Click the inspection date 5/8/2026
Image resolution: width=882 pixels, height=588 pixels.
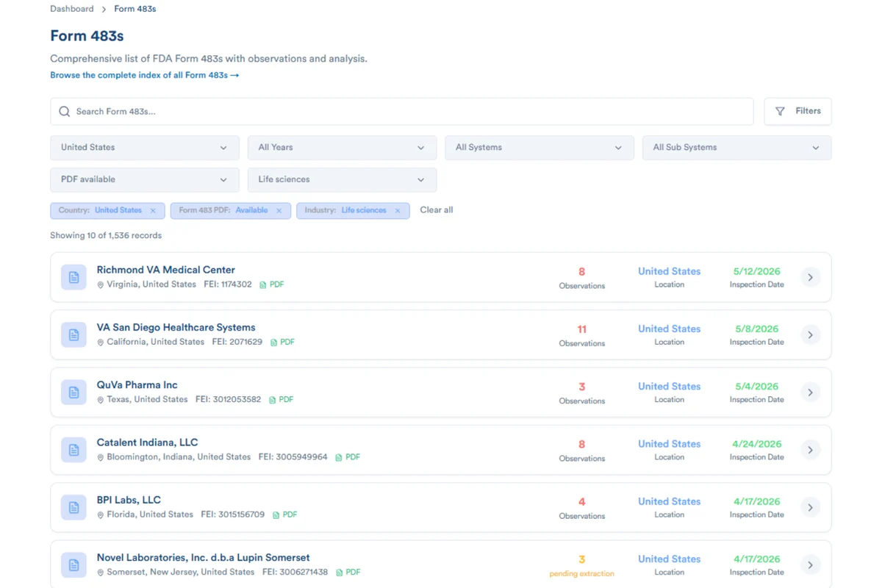[757, 329]
